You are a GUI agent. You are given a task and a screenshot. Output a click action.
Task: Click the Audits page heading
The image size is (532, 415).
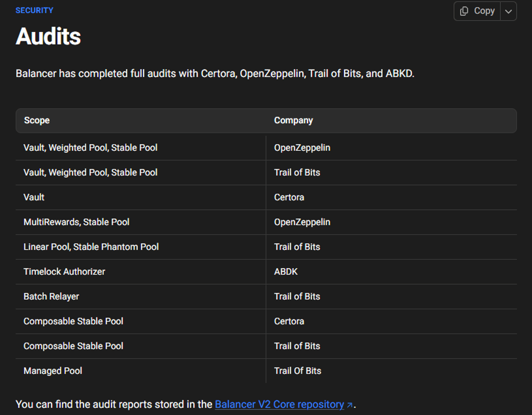48,36
